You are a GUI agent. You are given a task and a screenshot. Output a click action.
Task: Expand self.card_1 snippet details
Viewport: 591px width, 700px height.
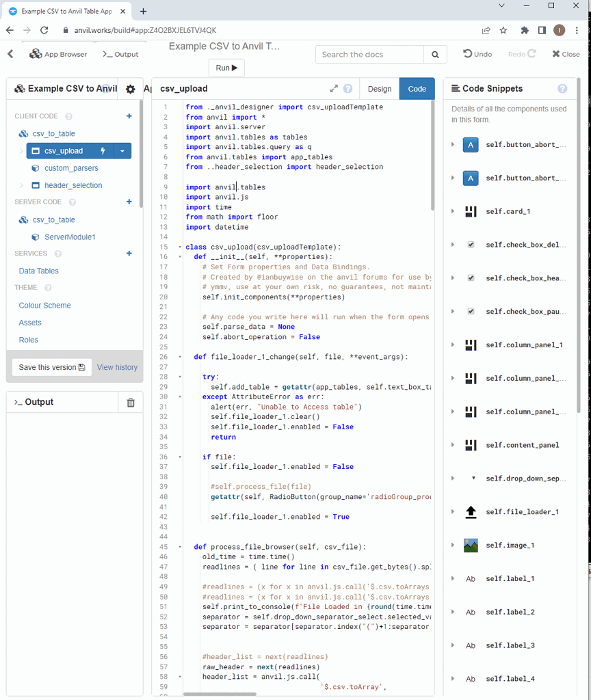(453, 211)
